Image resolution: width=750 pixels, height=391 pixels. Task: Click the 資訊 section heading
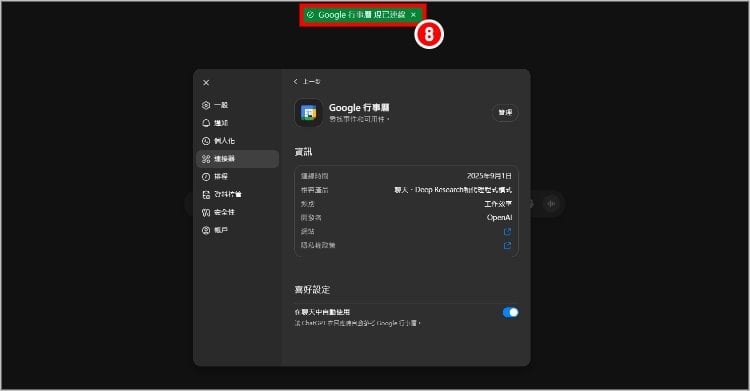(x=303, y=152)
